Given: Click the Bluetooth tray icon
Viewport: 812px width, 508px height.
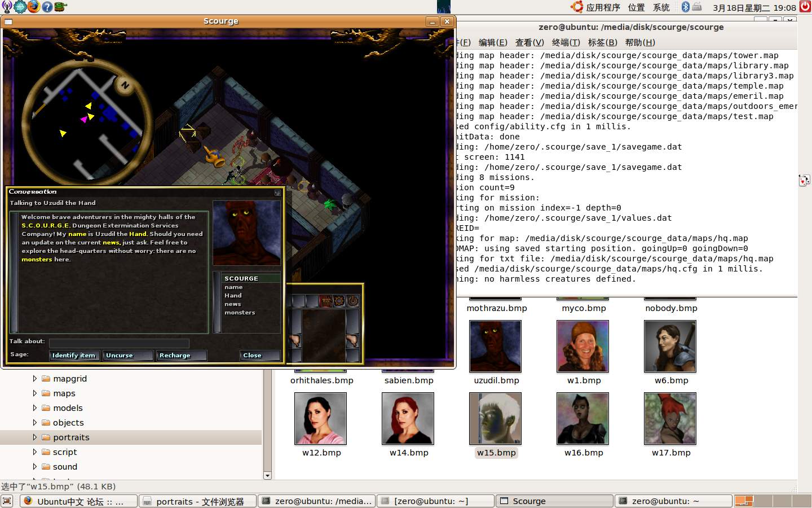Looking at the screenshot, I should tap(686, 7).
